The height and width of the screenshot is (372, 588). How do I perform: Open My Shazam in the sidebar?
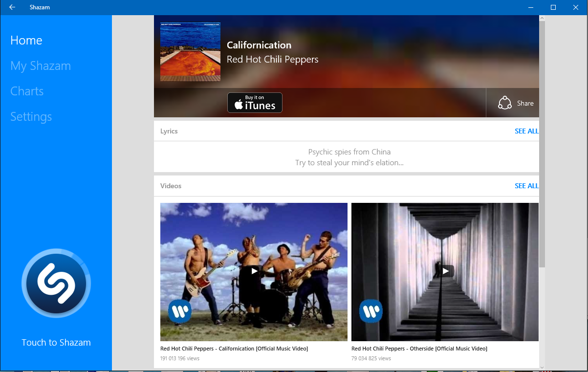pos(41,66)
